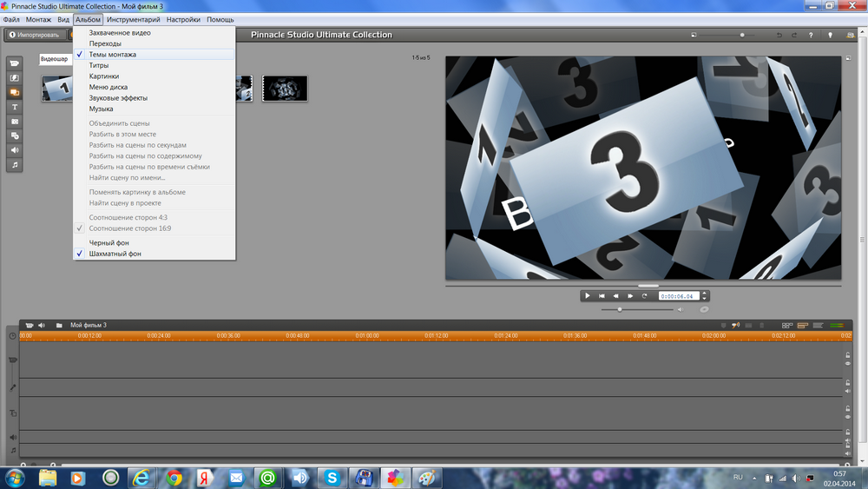Viewport: 868px width, 489px height.
Task: Click the light bulb tips icon
Action: point(830,35)
